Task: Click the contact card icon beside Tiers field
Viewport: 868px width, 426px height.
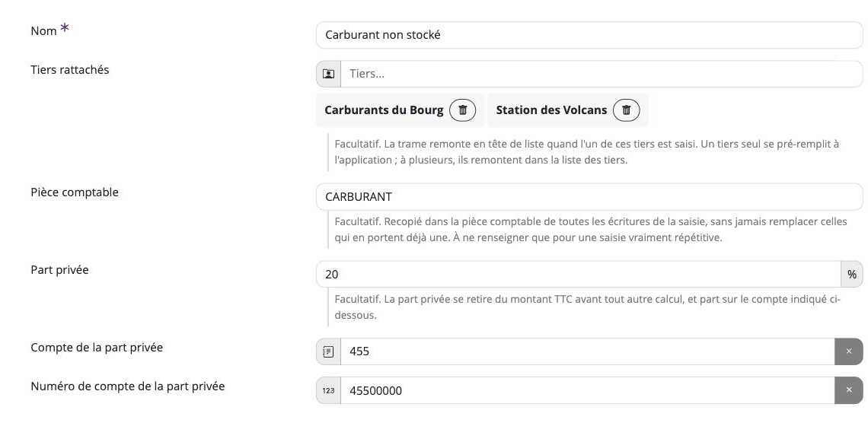Action: pyautogui.click(x=328, y=74)
